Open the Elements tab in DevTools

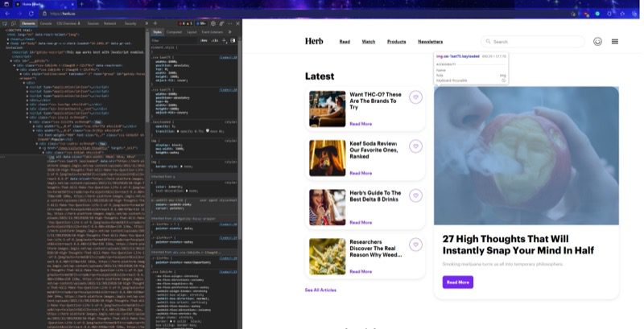tap(28, 24)
